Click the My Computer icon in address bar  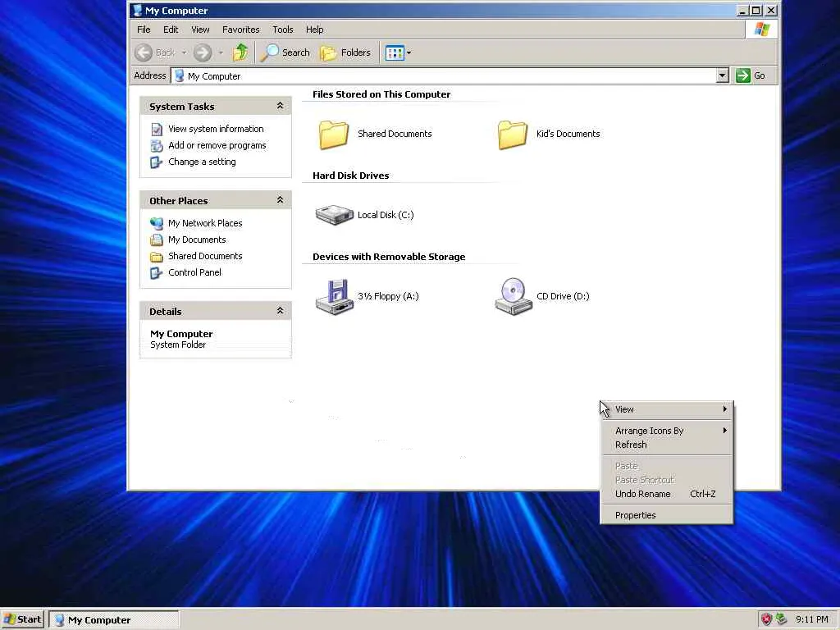(180, 76)
